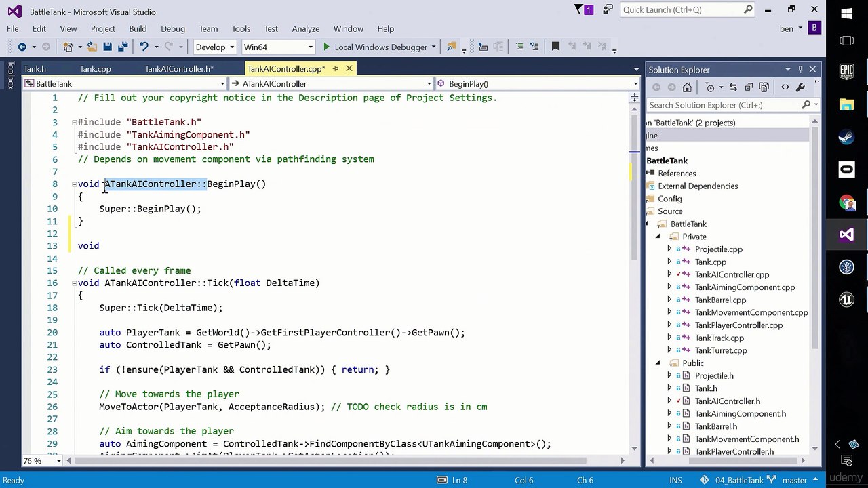The height and width of the screenshot is (488, 868).
Task: Click the Pending Changes Filter clock icon
Action: (710, 87)
